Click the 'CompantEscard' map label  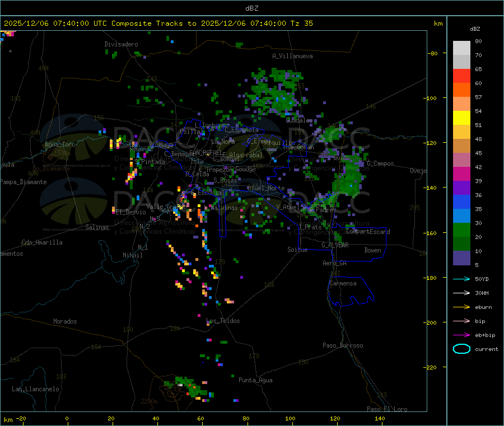[368, 232]
